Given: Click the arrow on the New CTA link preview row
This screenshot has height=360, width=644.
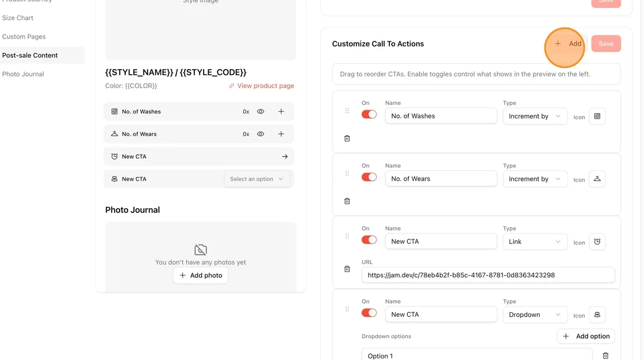Looking at the screenshot, I should coord(285,156).
